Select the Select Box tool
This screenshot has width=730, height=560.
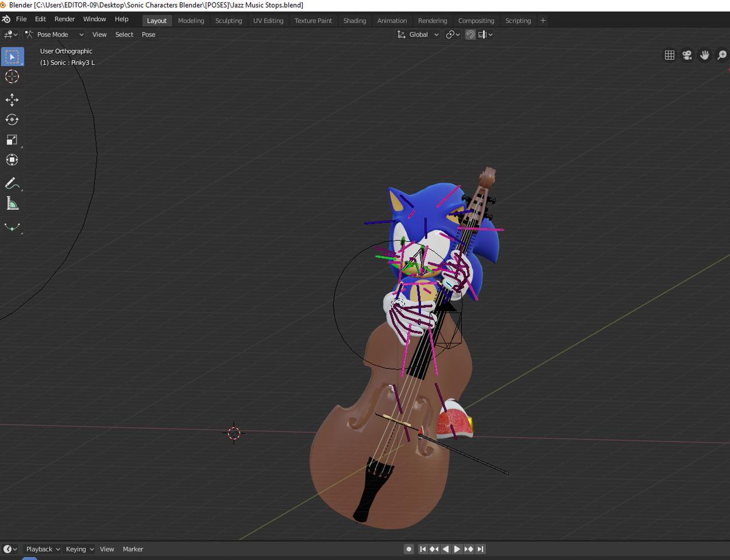tap(12, 57)
